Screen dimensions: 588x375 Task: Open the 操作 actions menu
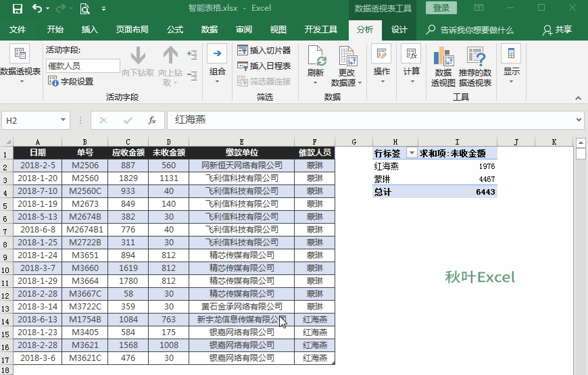pos(382,64)
